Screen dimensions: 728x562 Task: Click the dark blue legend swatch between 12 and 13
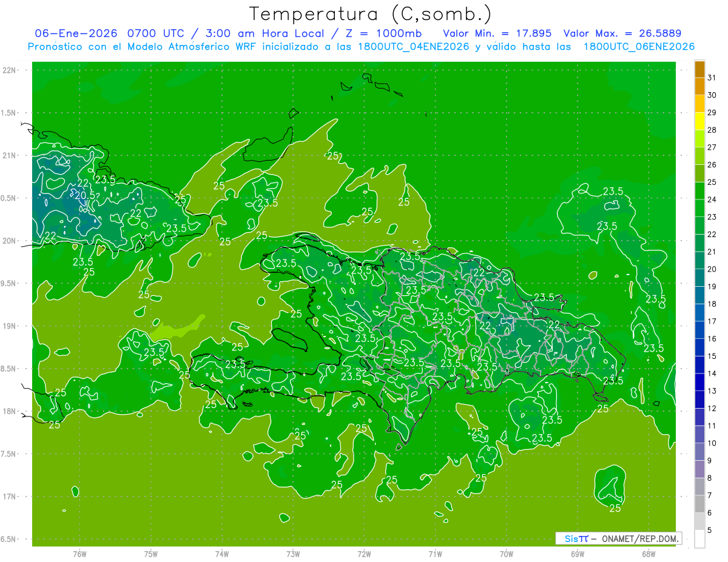[x=699, y=400]
